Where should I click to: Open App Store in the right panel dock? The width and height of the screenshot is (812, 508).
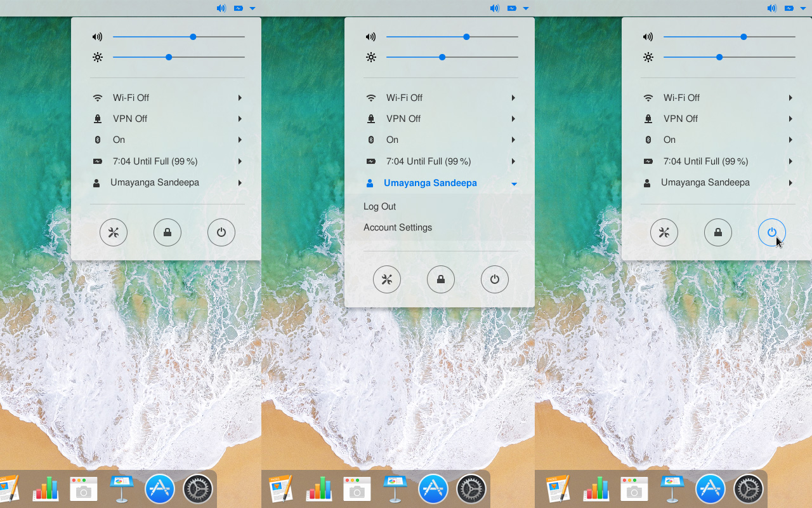click(x=710, y=489)
